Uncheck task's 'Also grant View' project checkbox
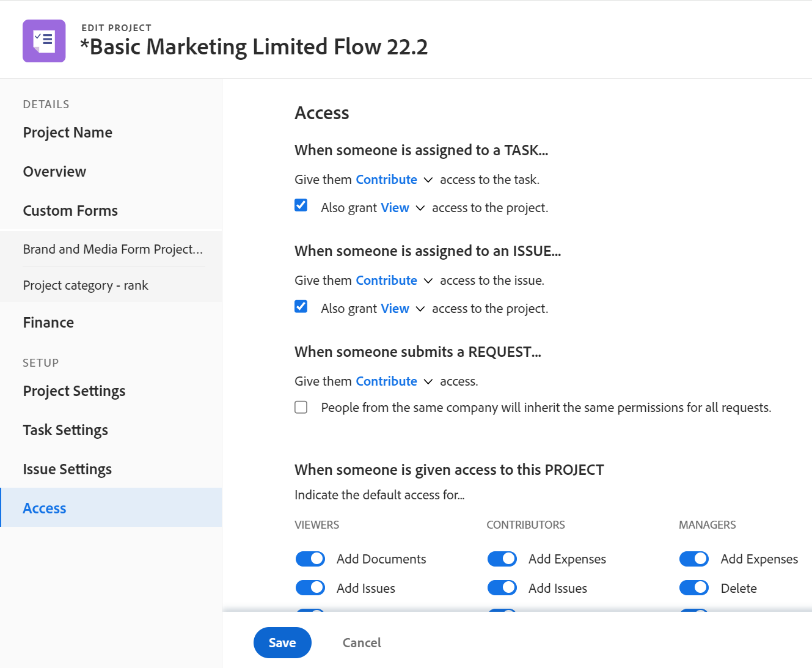Image resolution: width=812 pixels, height=668 pixels. click(x=301, y=205)
